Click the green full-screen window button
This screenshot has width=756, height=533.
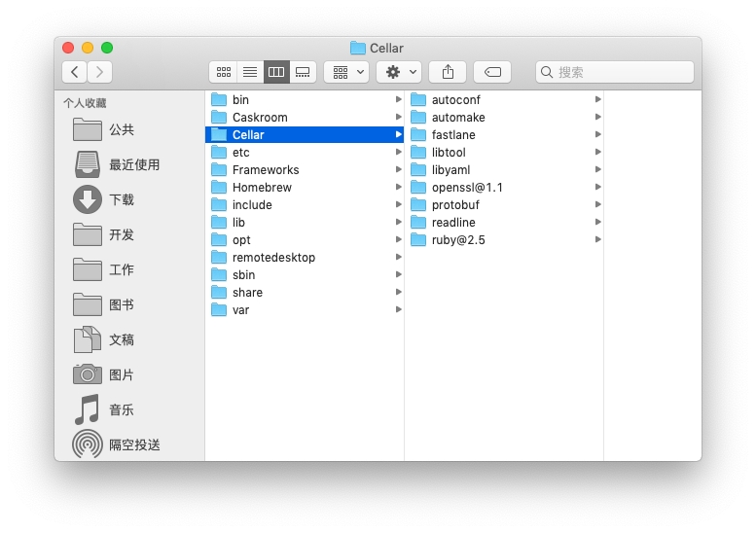click(x=107, y=48)
